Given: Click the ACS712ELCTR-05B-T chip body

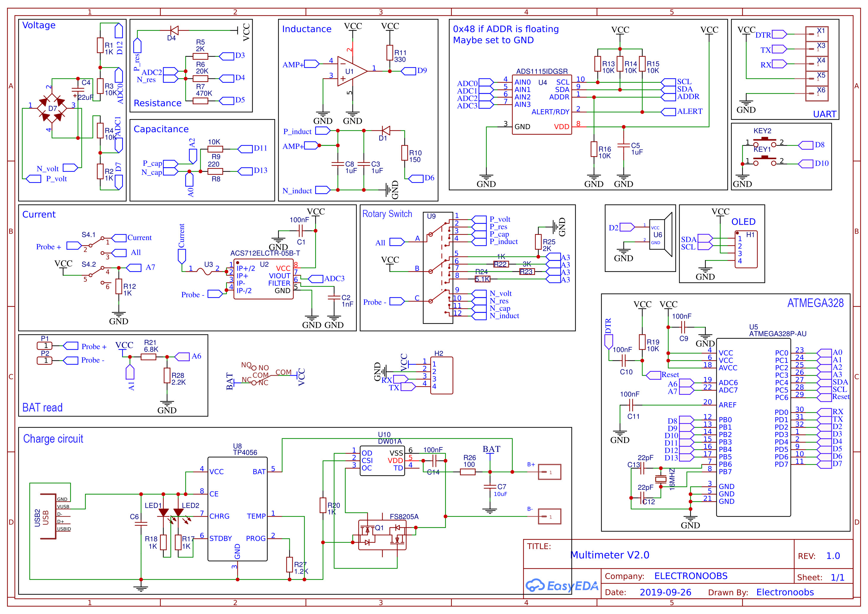Looking at the screenshot, I should click(263, 279).
